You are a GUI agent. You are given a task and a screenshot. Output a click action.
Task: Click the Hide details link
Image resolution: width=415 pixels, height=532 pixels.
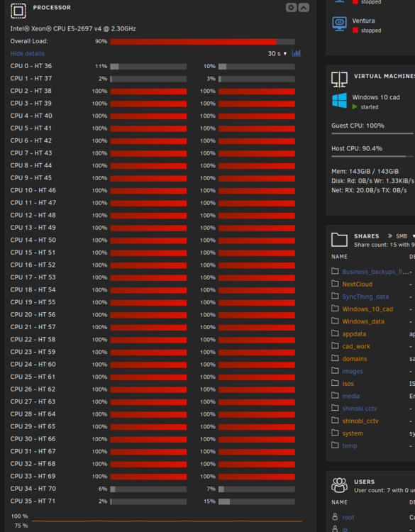27,54
